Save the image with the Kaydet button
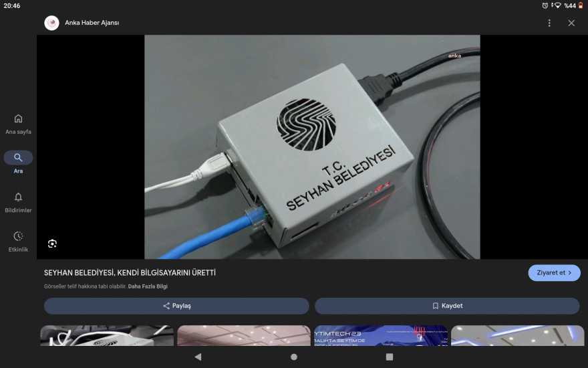This screenshot has height=368, width=588. (447, 306)
